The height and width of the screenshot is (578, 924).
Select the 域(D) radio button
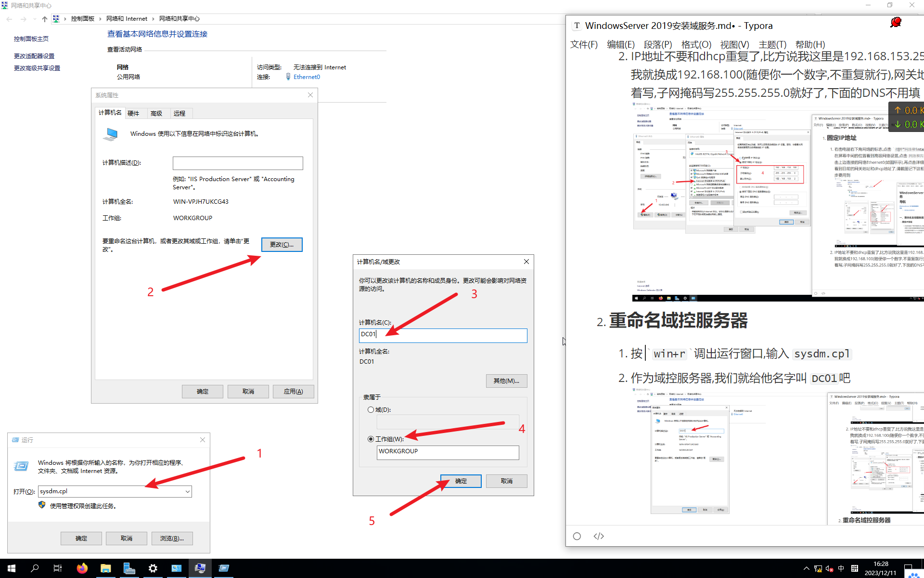[371, 410]
